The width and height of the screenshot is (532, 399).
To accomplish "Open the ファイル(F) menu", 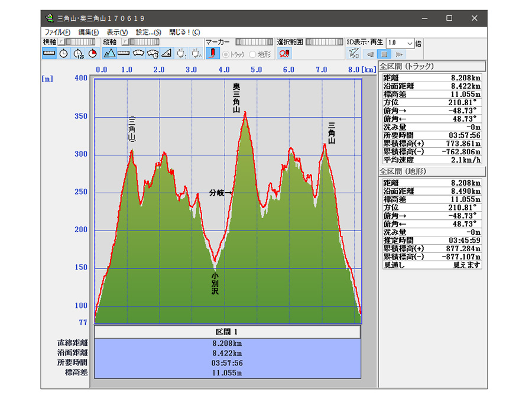I will (x=57, y=32).
